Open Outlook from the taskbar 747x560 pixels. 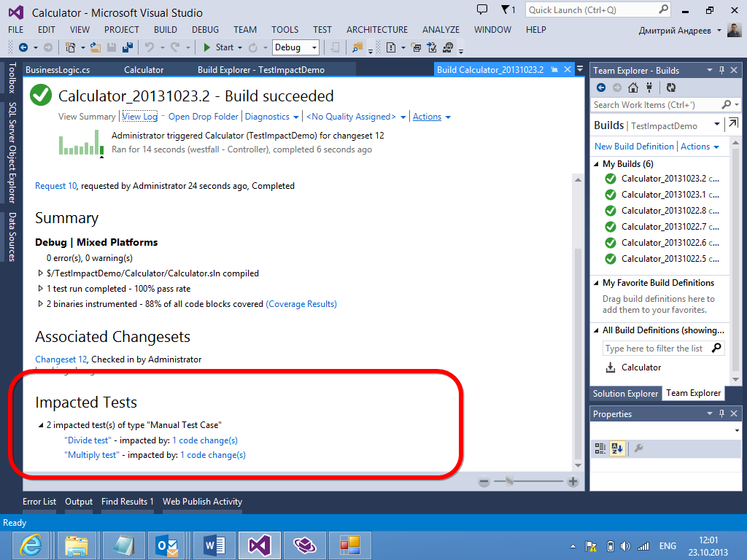167,545
